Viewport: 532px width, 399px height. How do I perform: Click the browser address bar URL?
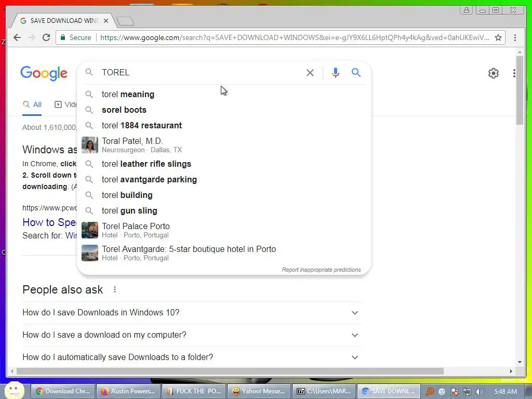(295, 37)
